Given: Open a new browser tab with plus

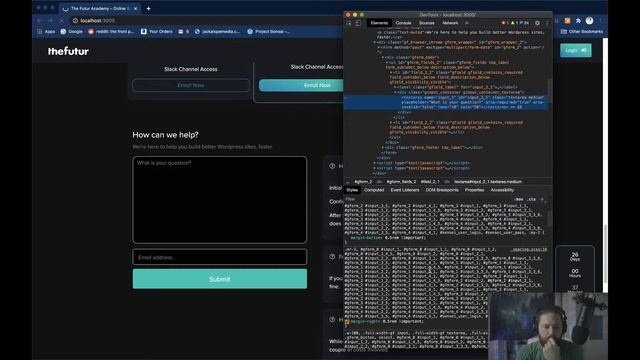Looking at the screenshot, I should coord(149,8).
